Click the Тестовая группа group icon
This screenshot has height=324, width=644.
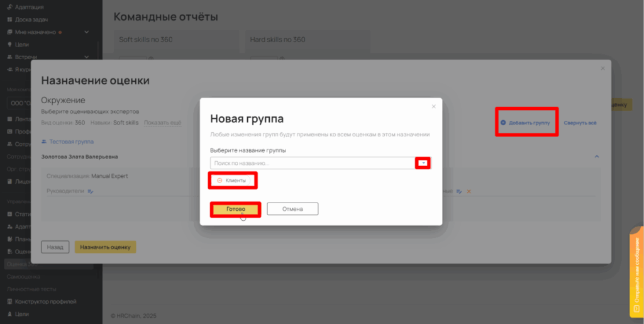tap(44, 142)
